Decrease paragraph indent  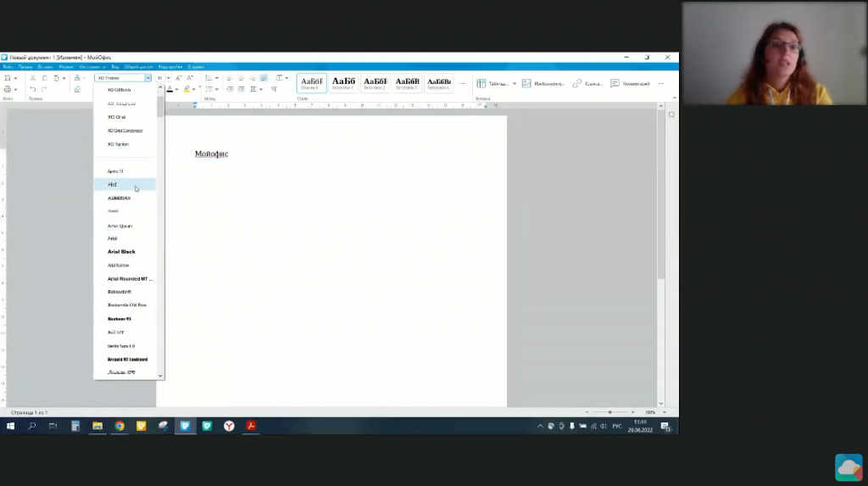click(x=230, y=89)
